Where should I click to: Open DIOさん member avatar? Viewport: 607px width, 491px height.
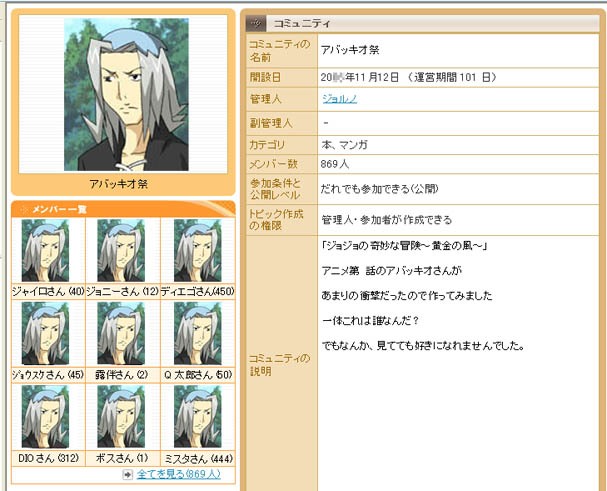45,417
